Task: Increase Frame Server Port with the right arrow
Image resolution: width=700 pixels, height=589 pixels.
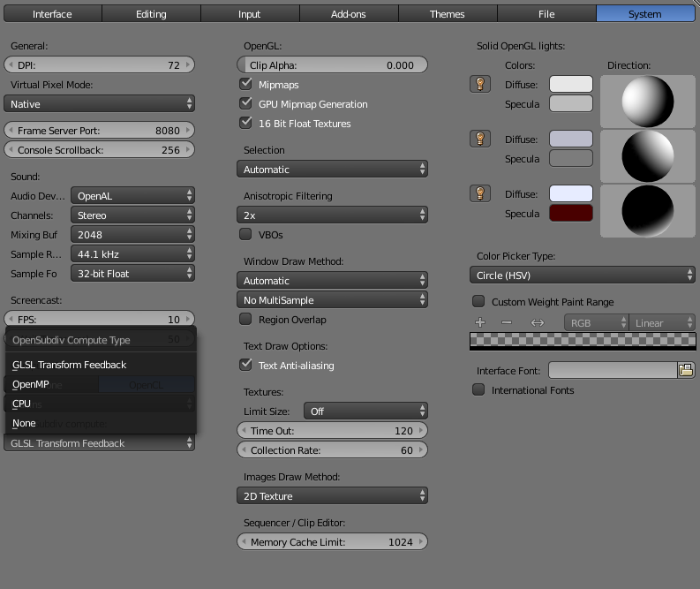Action: [188, 131]
